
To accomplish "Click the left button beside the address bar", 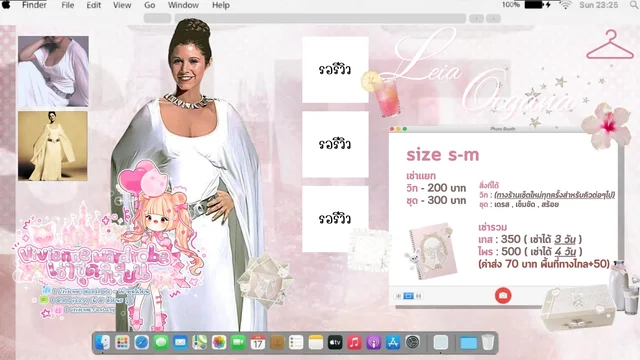I will pos(158,18).
